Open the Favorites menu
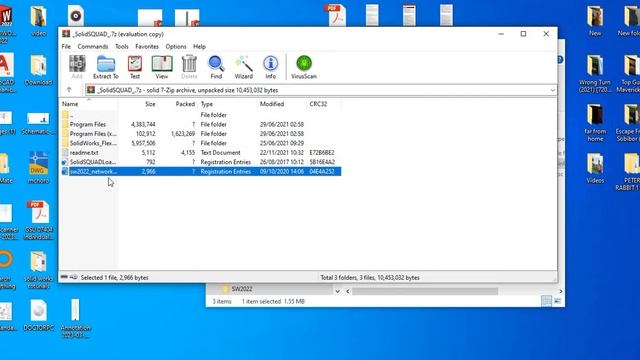Screen dimensions: 640x360 click(147, 47)
